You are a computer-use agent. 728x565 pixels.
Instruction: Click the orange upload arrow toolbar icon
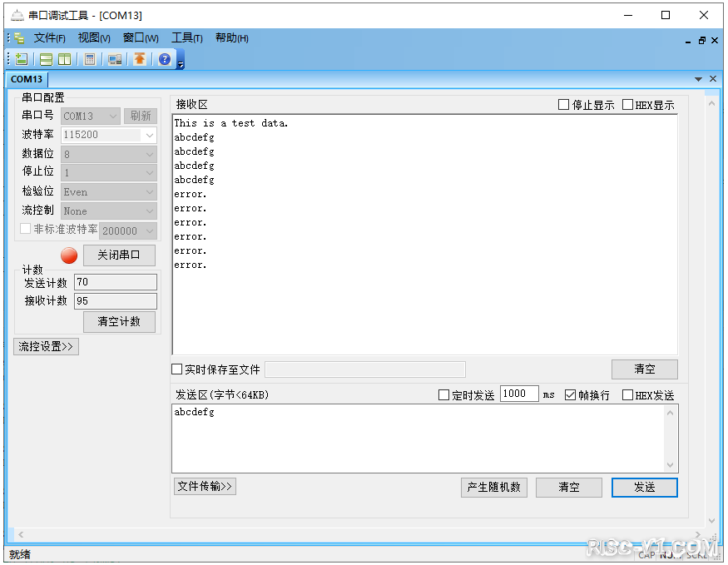click(x=139, y=58)
